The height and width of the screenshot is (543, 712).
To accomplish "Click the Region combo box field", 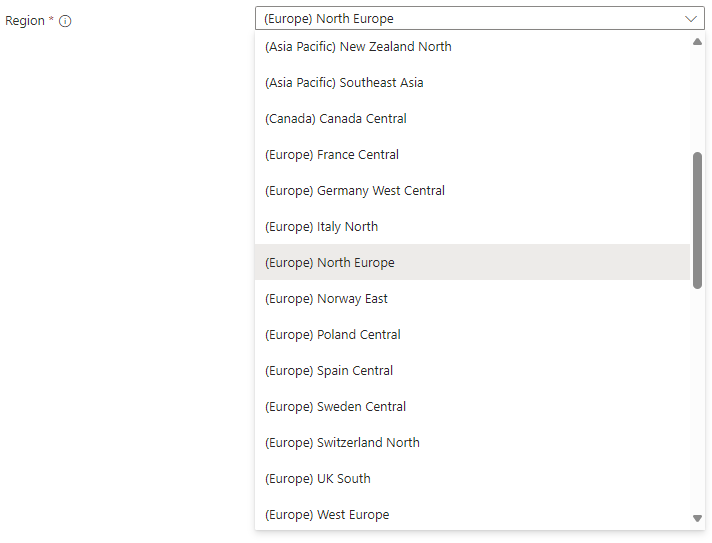I will coord(480,18).
